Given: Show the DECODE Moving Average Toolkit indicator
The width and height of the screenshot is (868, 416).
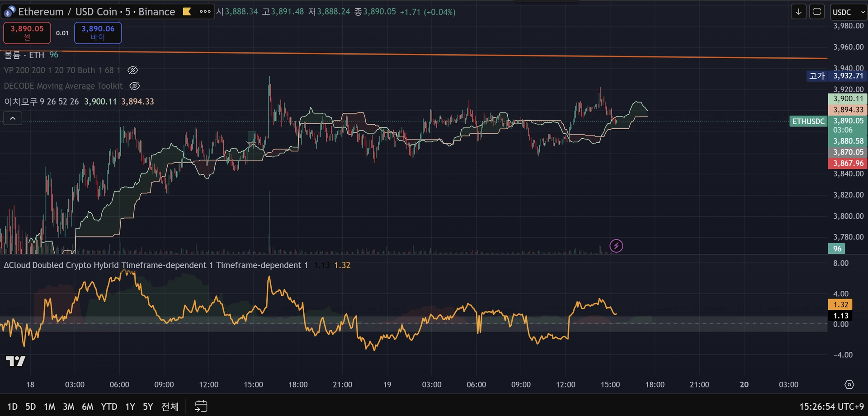Looking at the screenshot, I should [135, 86].
